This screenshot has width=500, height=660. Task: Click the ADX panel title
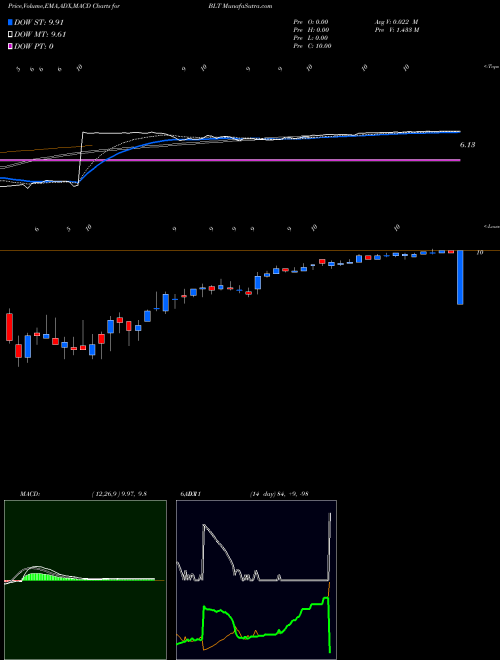pyautogui.click(x=191, y=494)
